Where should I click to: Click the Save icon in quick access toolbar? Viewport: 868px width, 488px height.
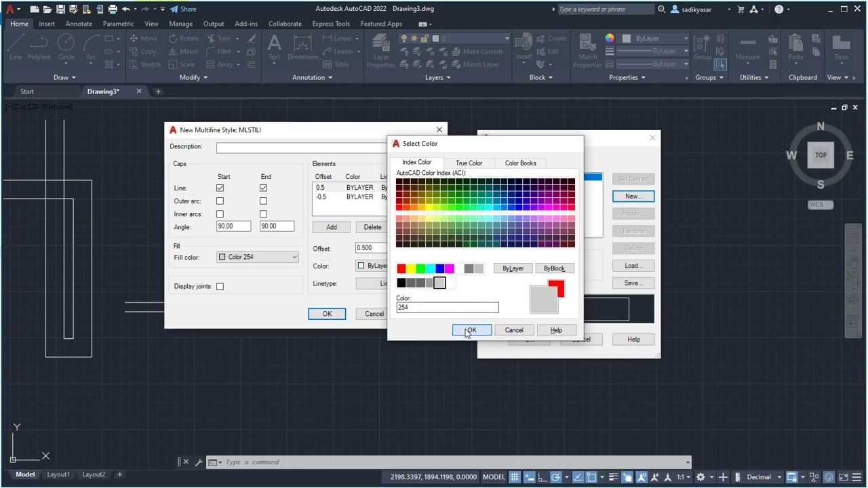pos(60,9)
